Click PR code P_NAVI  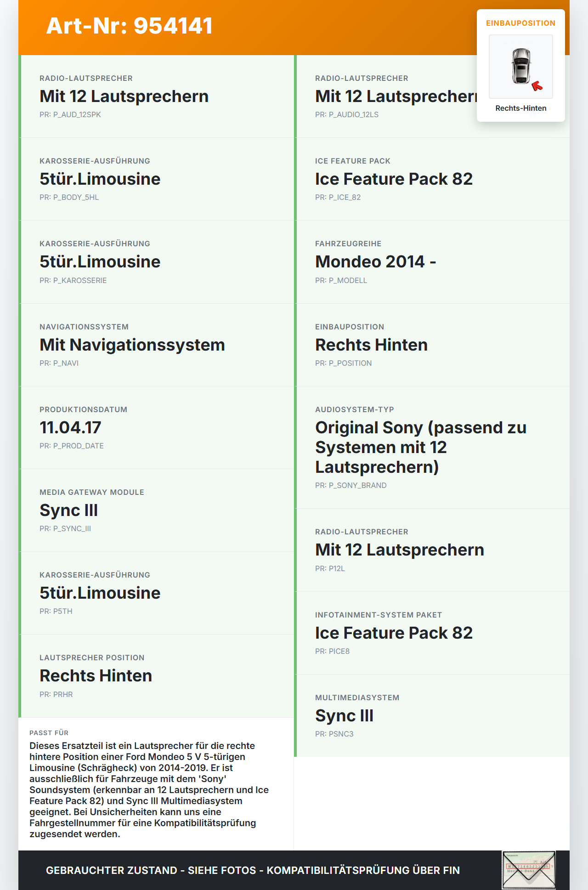coord(59,363)
